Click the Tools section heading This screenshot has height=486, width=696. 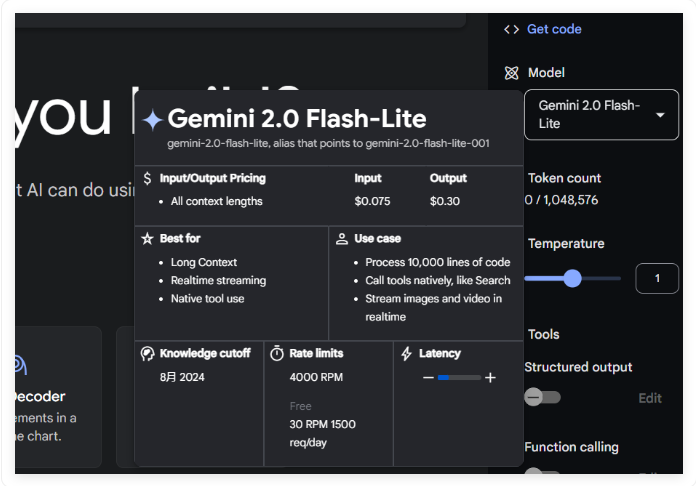(x=543, y=334)
